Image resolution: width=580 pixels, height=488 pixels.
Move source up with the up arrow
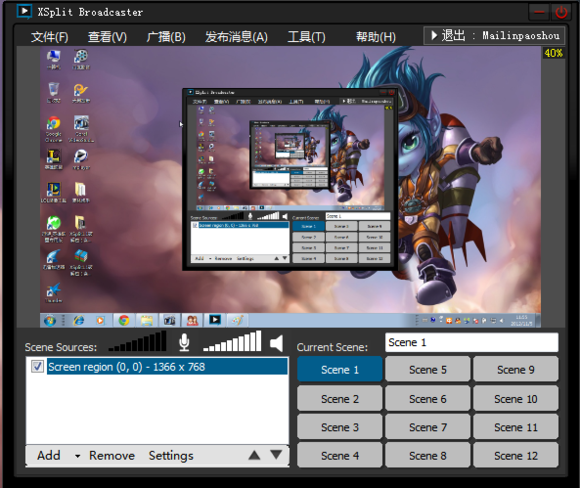(254, 455)
